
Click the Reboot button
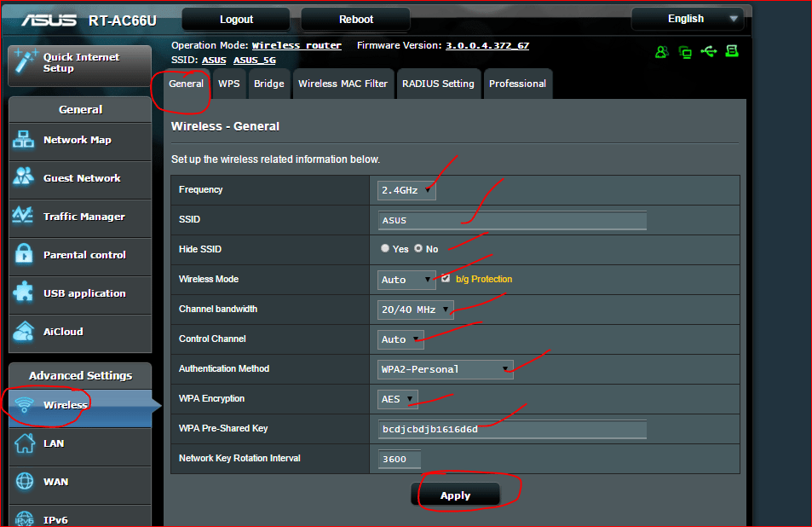pyautogui.click(x=356, y=19)
